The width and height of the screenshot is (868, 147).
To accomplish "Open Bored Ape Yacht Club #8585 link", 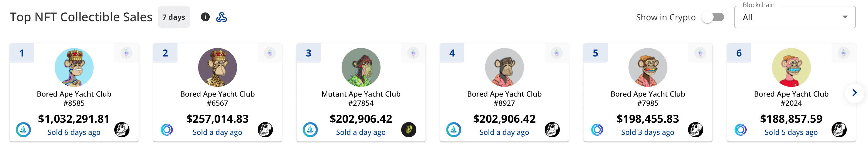I will point(74,99).
